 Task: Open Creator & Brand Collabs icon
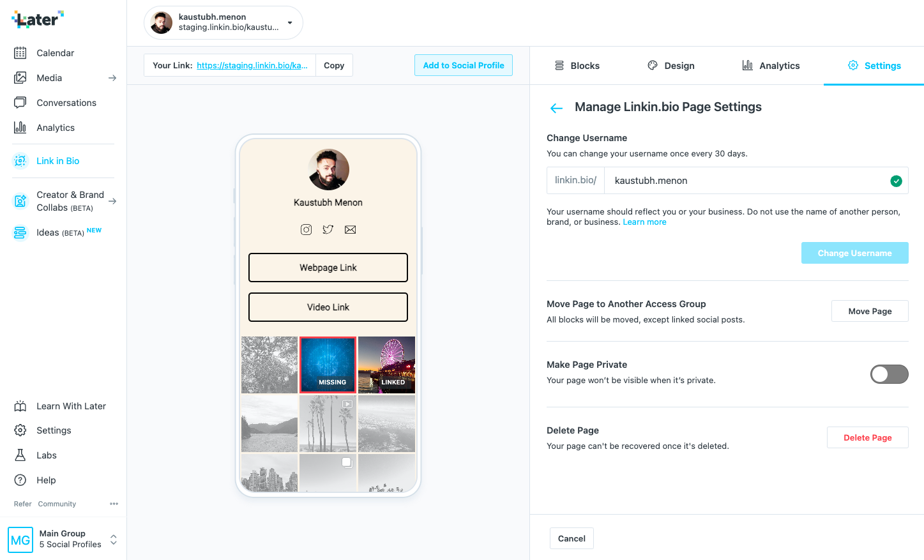20,201
